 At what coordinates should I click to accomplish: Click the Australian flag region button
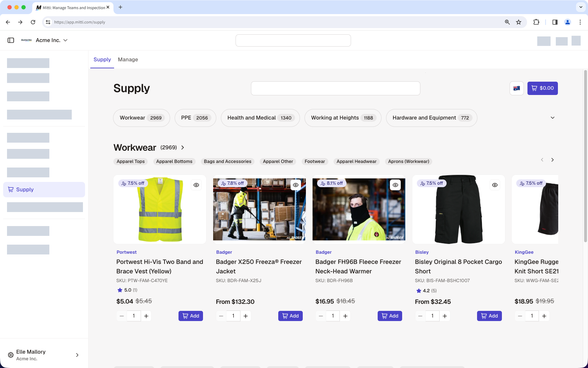[x=517, y=88]
